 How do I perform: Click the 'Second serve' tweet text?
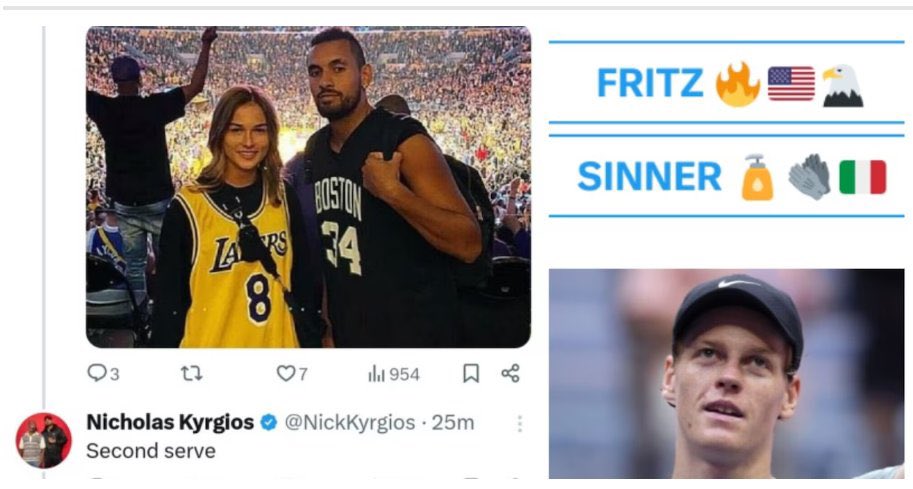(151, 451)
